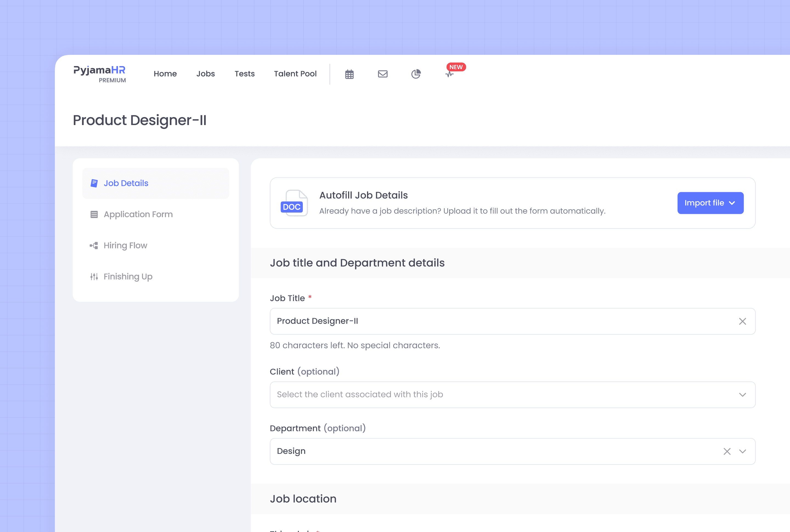Click the Hiring Flow diagram icon
Image resolution: width=790 pixels, height=532 pixels.
[x=94, y=245]
